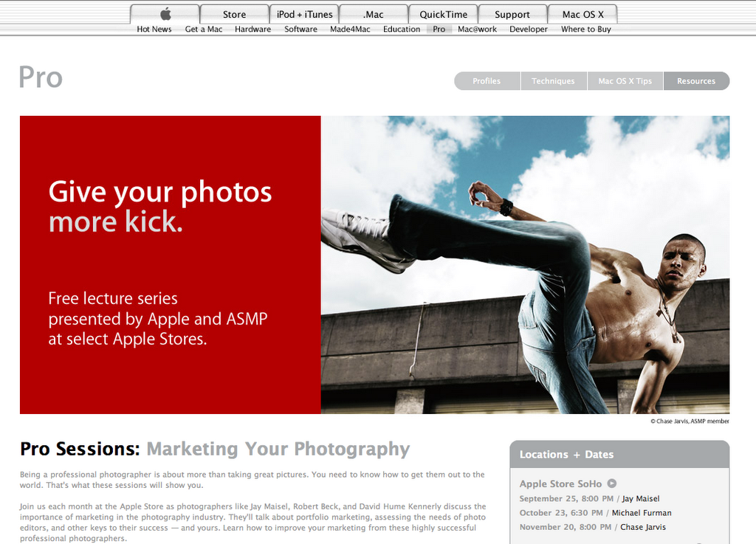Open the arrow icon beside Apple Store SoHo
The height and width of the screenshot is (544, 756).
click(x=612, y=483)
